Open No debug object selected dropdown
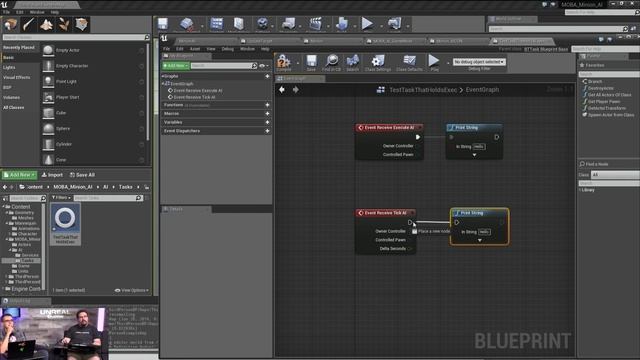The image size is (640, 360). [479, 62]
